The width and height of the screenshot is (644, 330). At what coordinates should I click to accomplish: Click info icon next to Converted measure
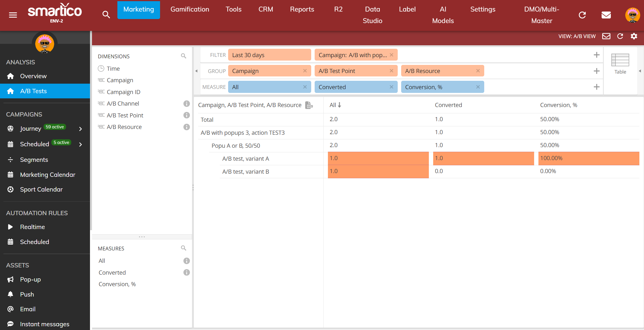coord(187,273)
